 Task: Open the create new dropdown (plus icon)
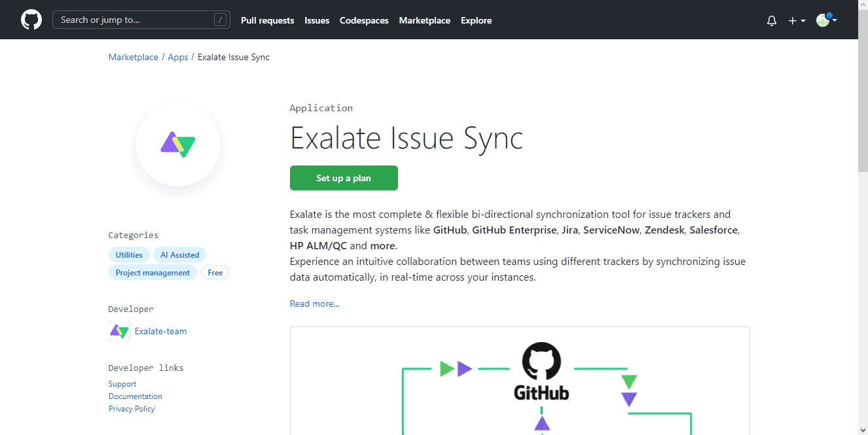pos(796,20)
